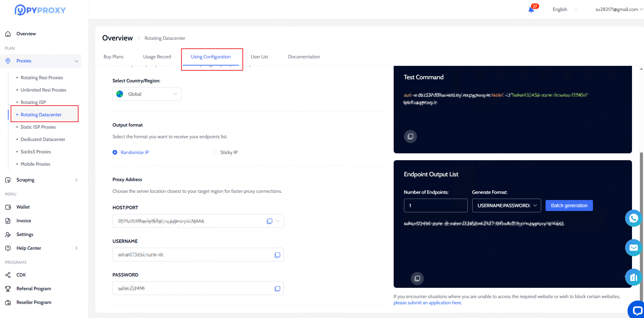Copy the HOST:PORT value

(x=270, y=221)
